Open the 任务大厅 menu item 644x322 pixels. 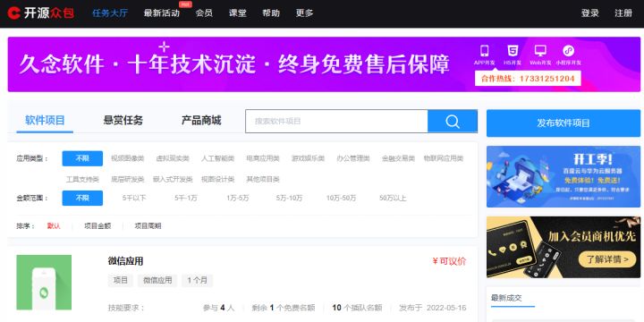pos(110,13)
